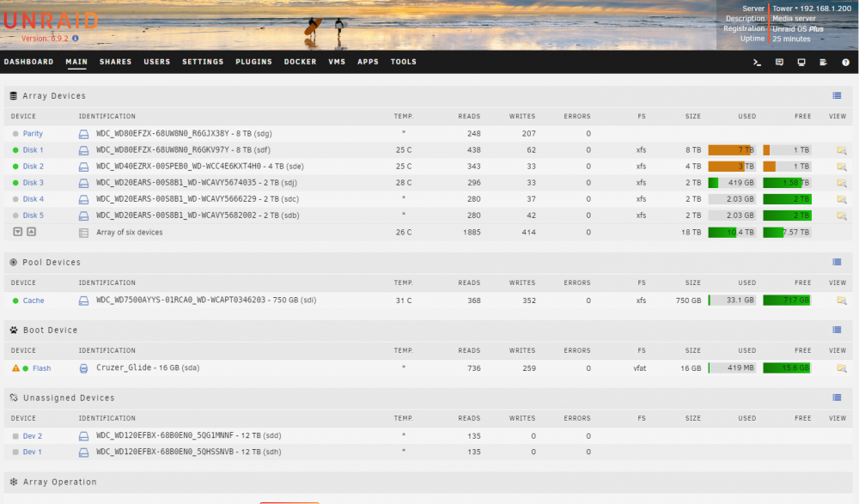Click the Array of six devices list icon

83,233
